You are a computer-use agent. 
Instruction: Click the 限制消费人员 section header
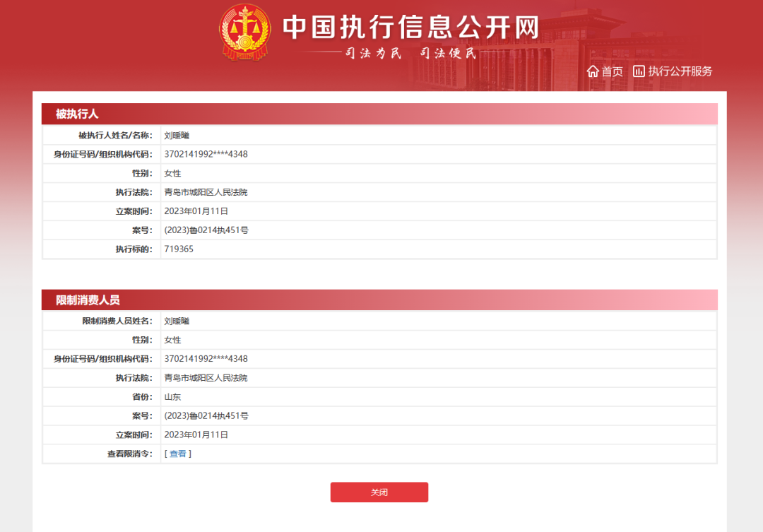379,300
